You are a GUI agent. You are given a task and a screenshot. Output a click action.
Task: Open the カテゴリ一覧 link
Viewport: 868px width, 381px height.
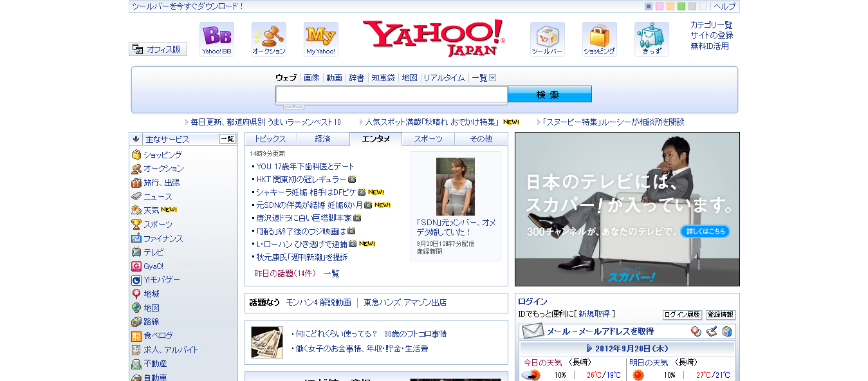pyautogui.click(x=712, y=25)
